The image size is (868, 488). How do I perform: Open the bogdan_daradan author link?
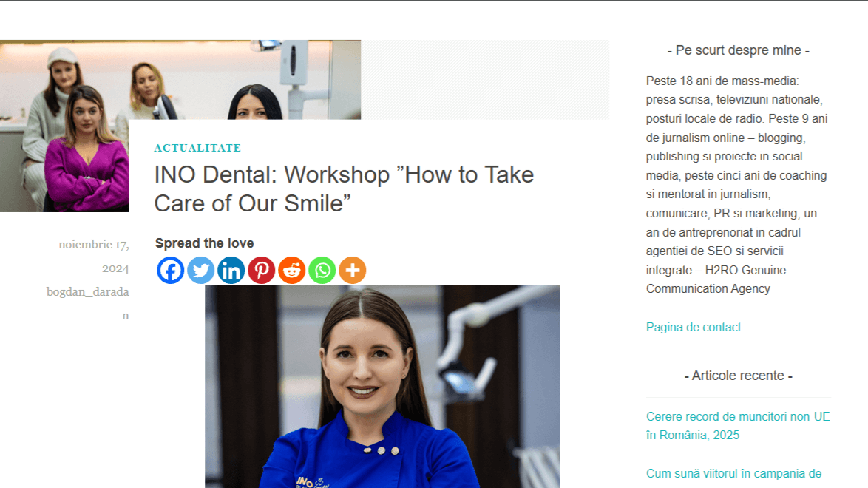click(x=89, y=304)
